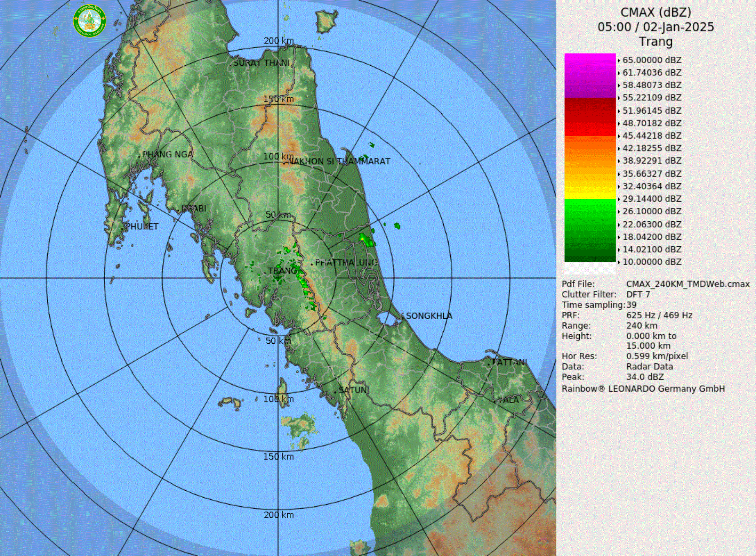Click the Time sampling value 39
756x556 pixels.
click(x=631, y=305)
